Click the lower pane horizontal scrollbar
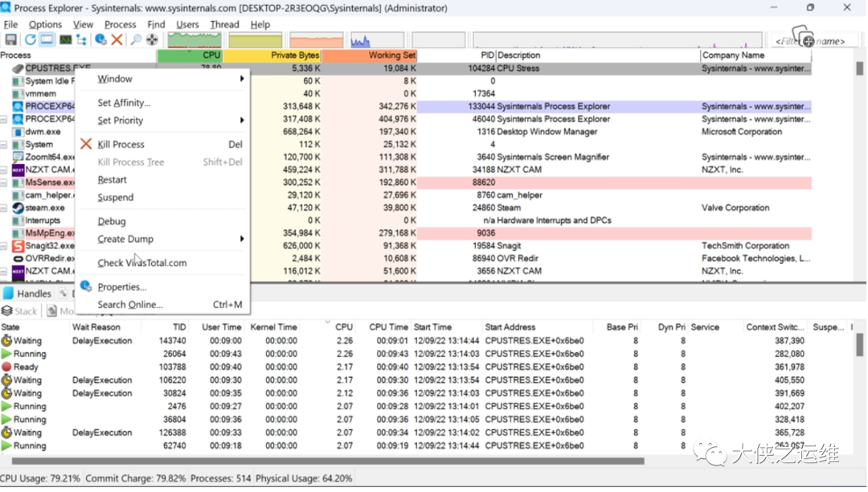868x492 pixels. pos(328,461)
